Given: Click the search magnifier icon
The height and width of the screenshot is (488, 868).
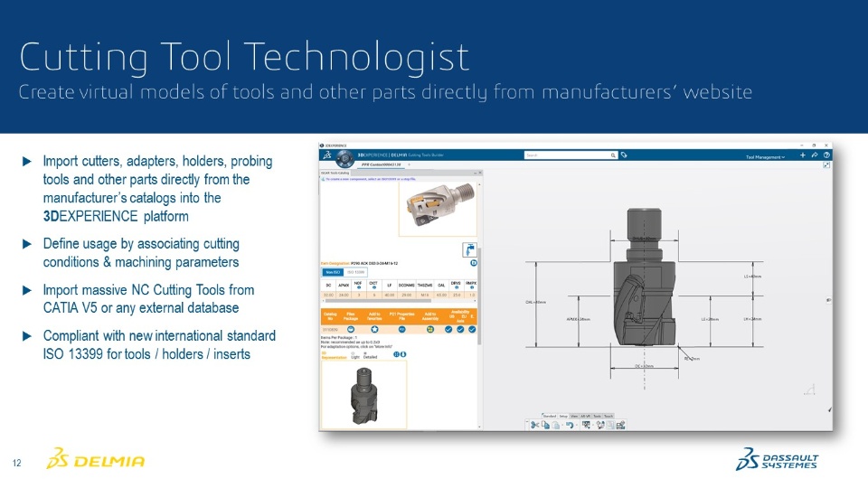Looking at the screenshot, I should pyautogui.click(x=613, y=155).
